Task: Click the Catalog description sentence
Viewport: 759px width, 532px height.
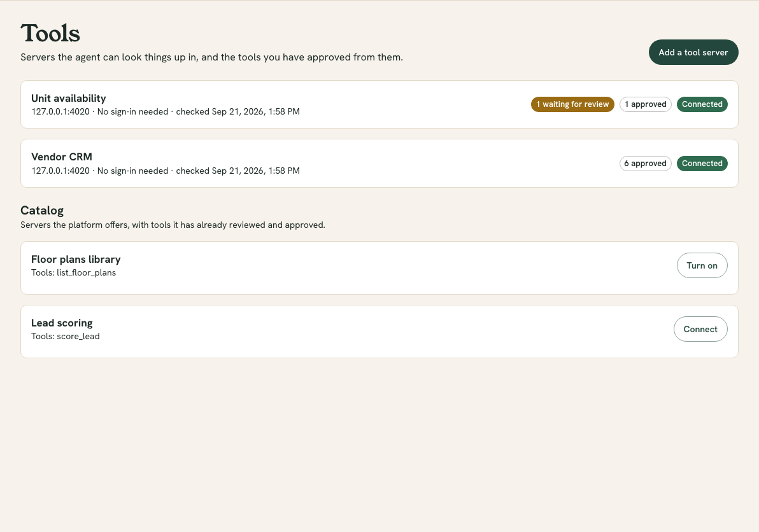Action: (x=173, y=225)
